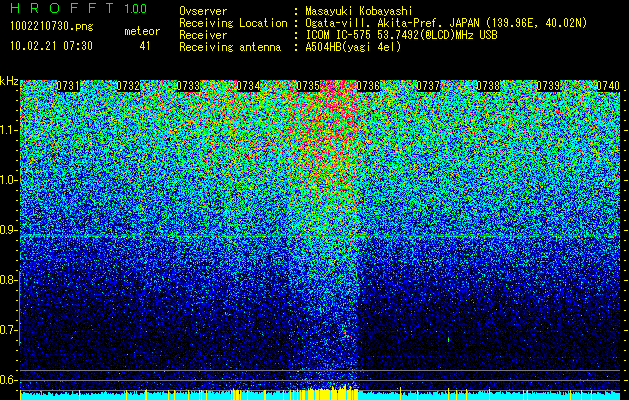Click the 0733 time marker
The width and height of the screenshot is (629, 400).
188,86
